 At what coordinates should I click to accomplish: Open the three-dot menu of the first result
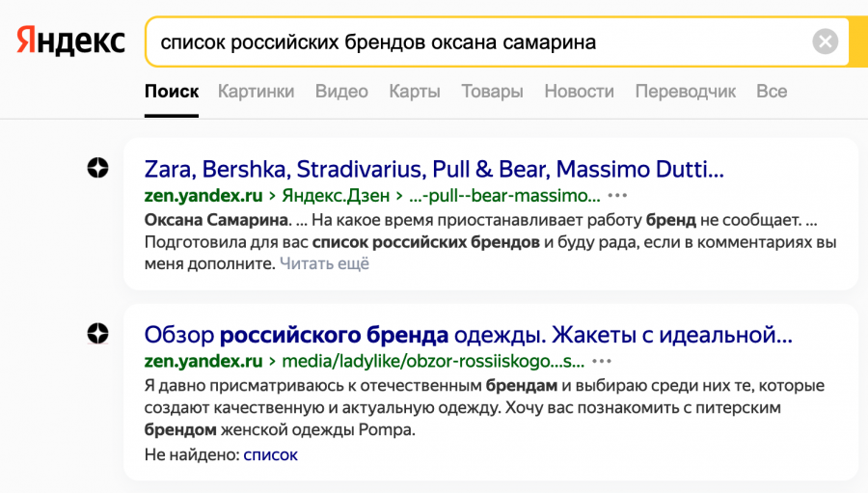point(618,196)
